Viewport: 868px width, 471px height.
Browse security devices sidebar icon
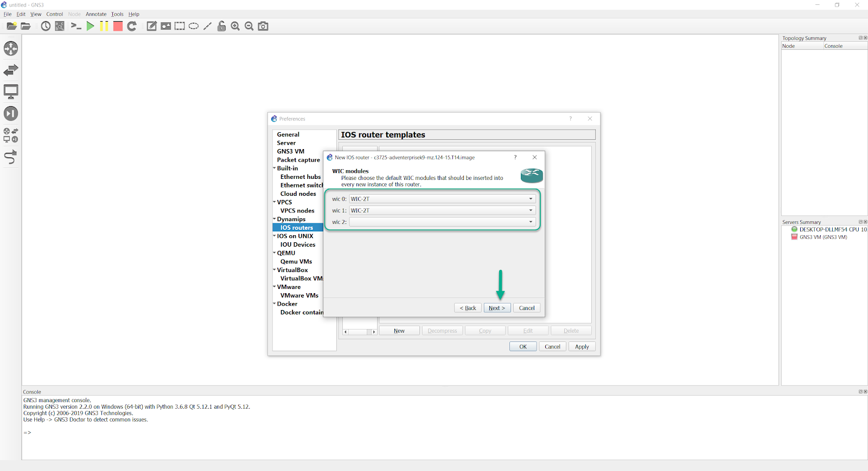click(11, 113)
